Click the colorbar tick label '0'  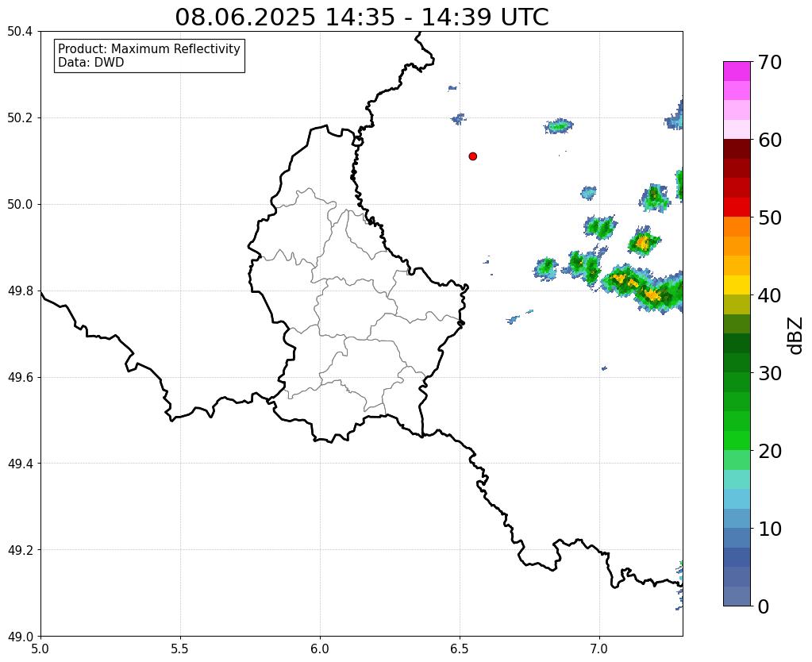764,606
